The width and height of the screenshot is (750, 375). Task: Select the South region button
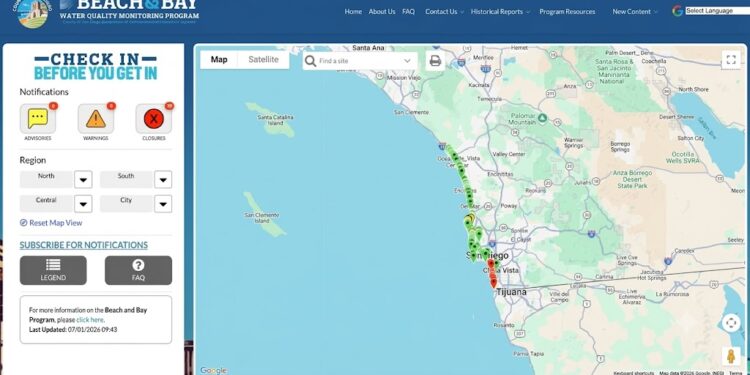coord(126,179)
